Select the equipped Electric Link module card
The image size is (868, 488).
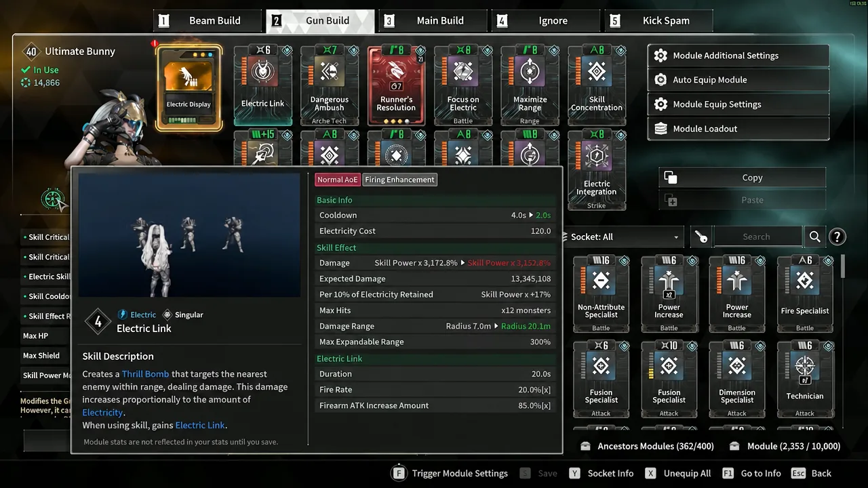(x=262, y=85)
